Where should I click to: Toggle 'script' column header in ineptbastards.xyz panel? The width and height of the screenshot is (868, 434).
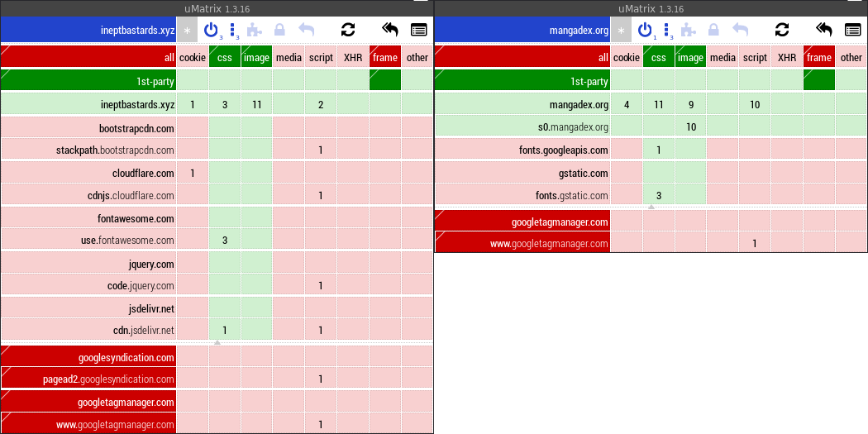pyautogui.click(x=321, y=57)
